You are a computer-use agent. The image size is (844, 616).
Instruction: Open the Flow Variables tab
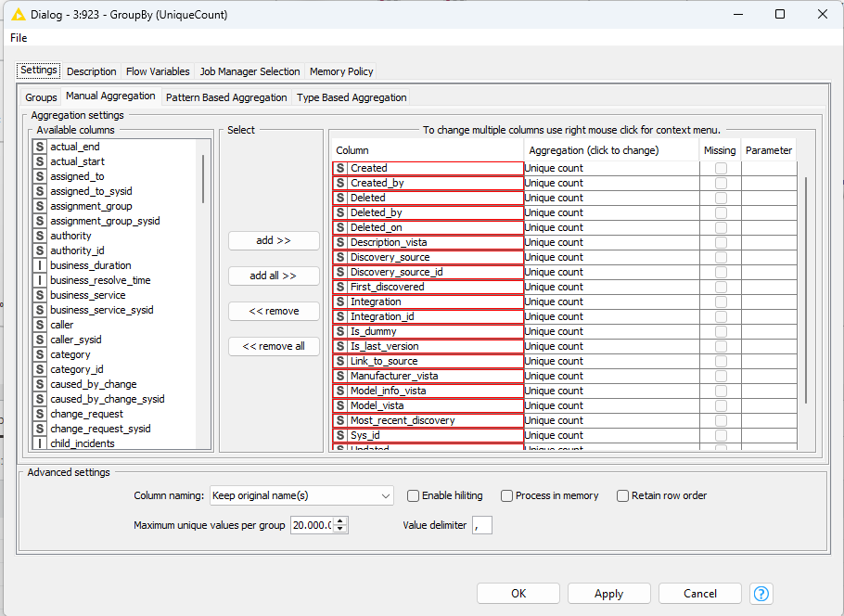[x=158, y=71]
